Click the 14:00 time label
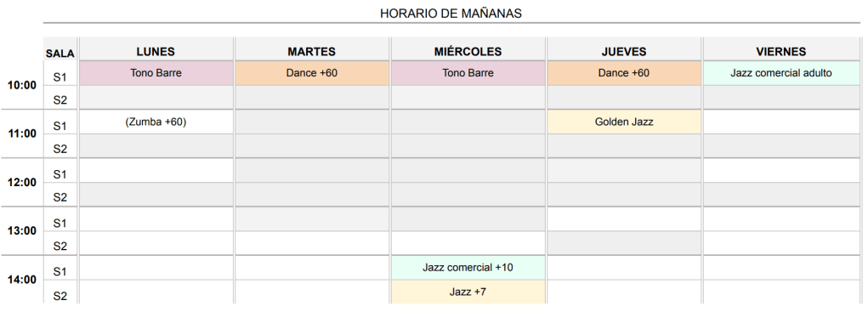This screenshot has height=312, width=868. 21,280
